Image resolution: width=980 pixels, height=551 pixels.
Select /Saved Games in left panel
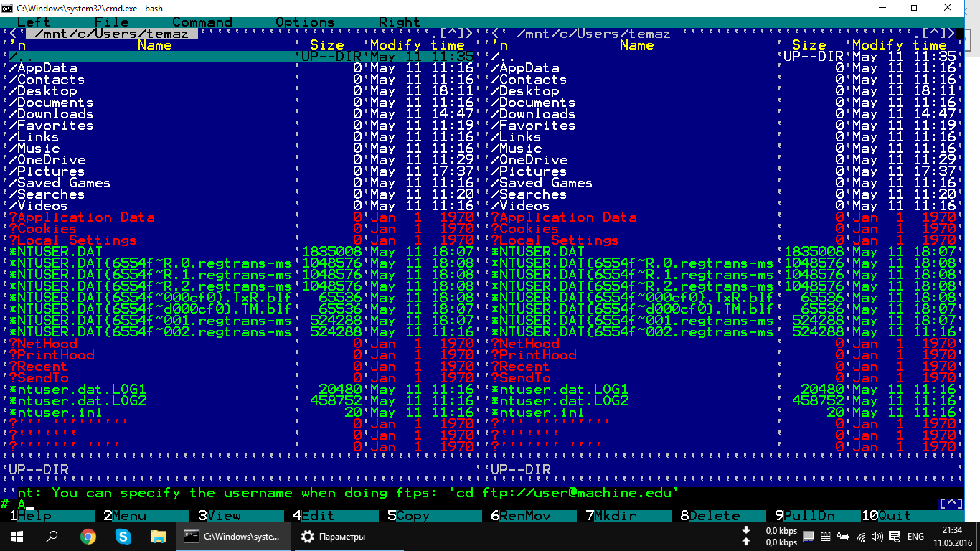(x=241, y=183)
